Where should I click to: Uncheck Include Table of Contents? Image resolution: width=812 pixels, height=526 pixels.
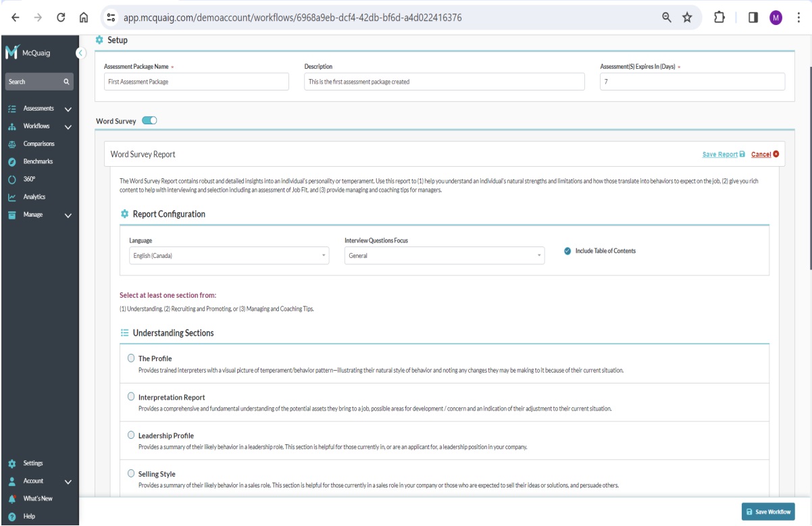[567, 251]
